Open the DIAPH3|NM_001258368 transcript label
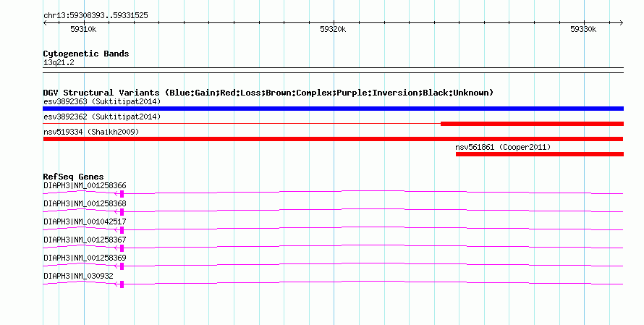The height and width of the screenshot is (325, 644). (85, 204)
